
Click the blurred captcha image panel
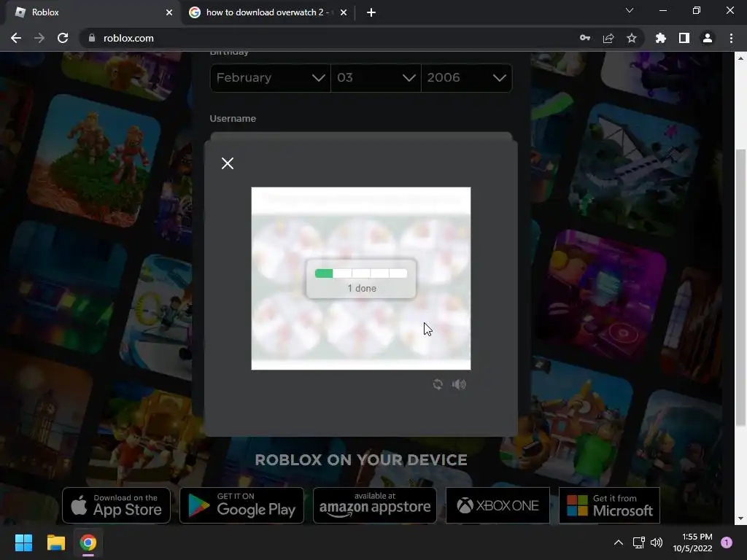tap(361, 279)
